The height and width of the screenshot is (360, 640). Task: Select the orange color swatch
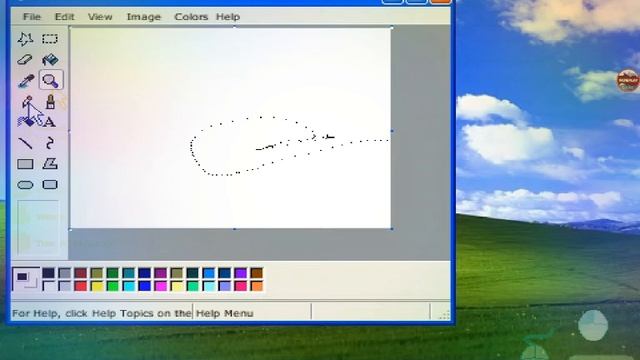pos(257,286)
